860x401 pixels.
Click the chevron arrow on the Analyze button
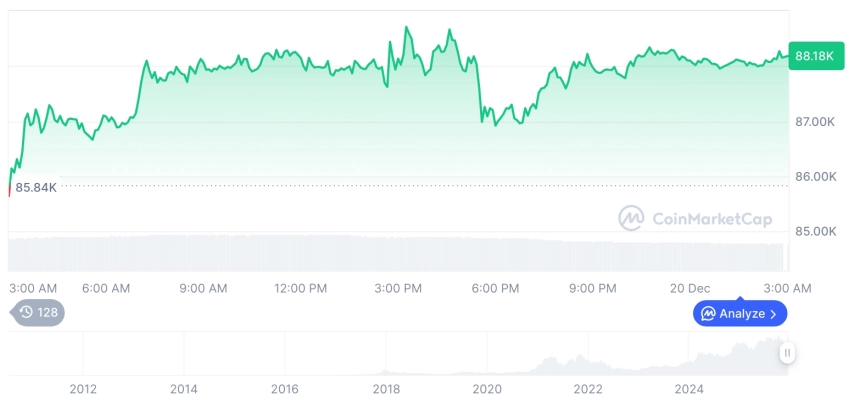click(773, 314)
